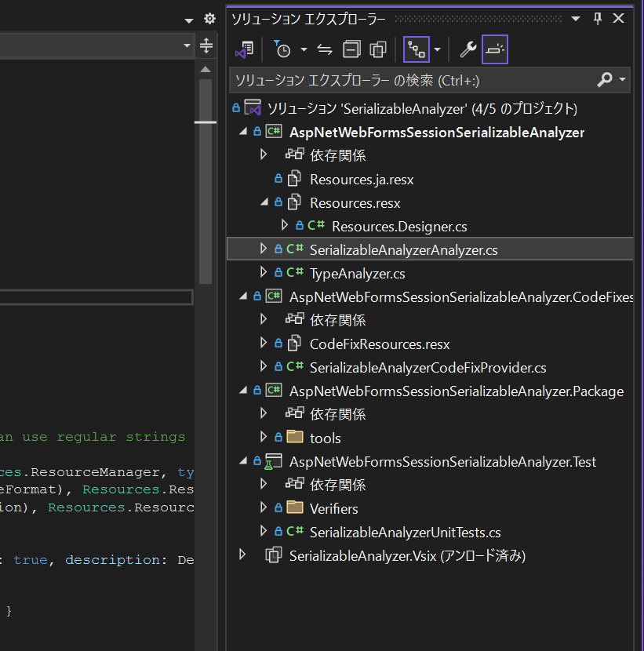Image resolution: width=644 pixels, height=651 pixels.
Task: Click the Test project flask icon
Action: (274, 462)
